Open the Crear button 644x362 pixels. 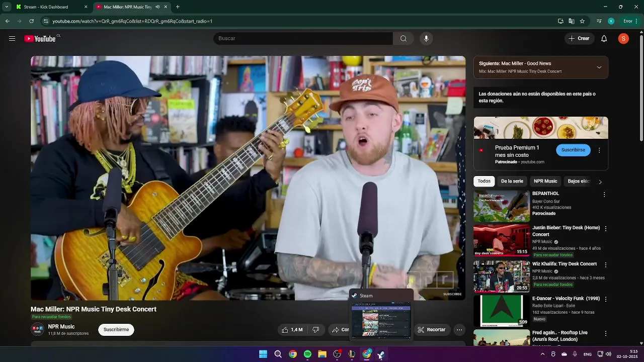[x=579, y=39]
